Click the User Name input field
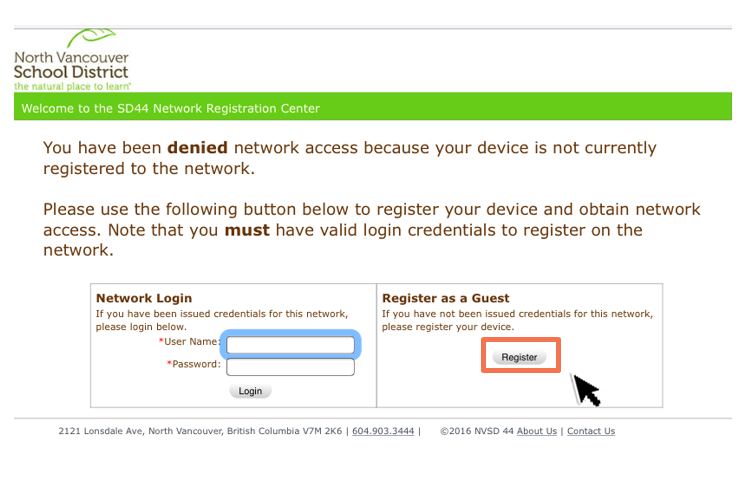743x482 pixels. (x=290, y=346)
